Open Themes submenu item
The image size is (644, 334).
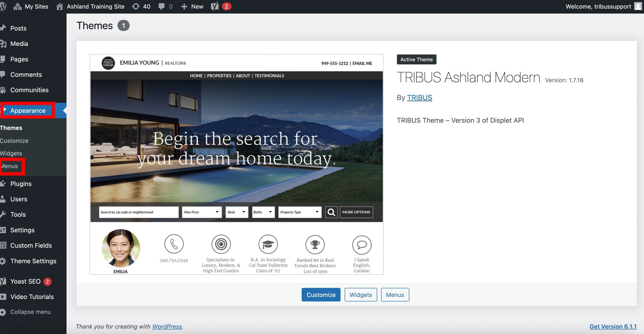coord(11,128)
